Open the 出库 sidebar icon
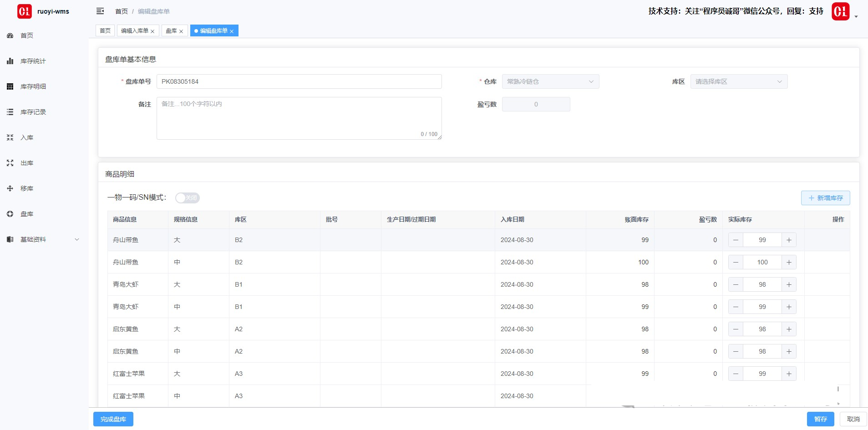The width and height of the screenshot is (868, 430). tap(10, 163)
